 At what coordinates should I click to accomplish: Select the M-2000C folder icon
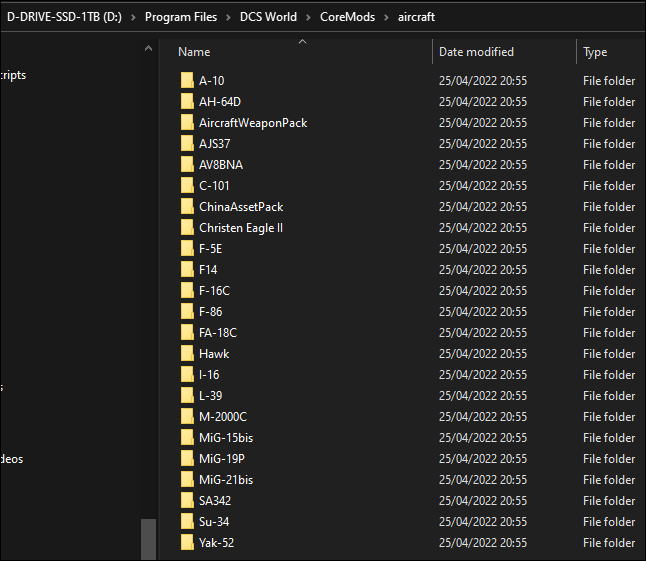(187, 416)
